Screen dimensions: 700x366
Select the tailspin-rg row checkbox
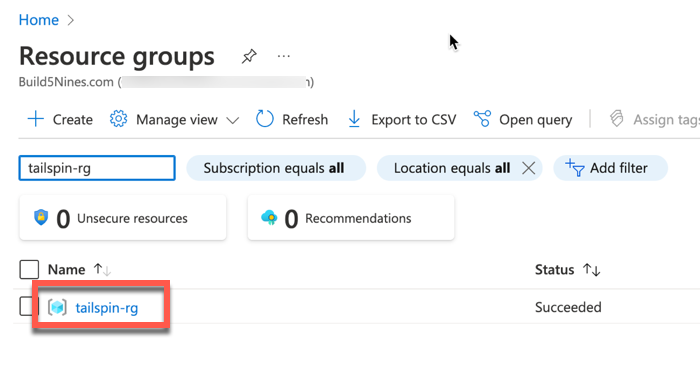26,307
